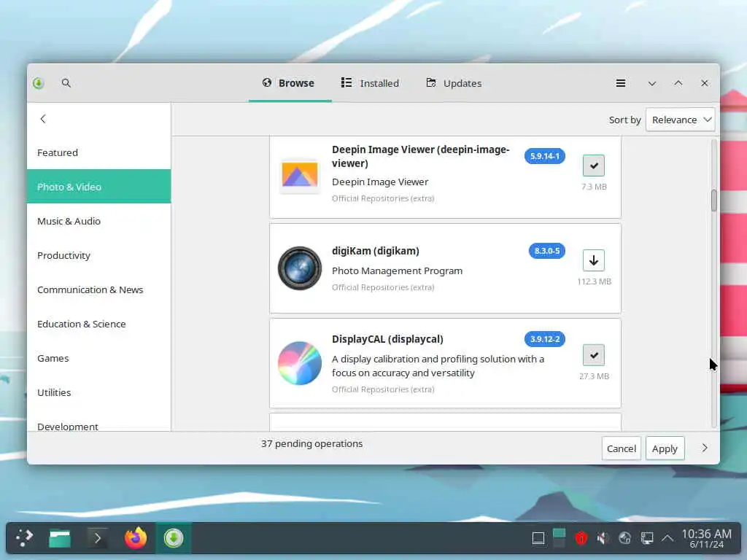Click the digiKam download arrow button
This screenshot has width=747, height=560.
(x=594, y=260)
